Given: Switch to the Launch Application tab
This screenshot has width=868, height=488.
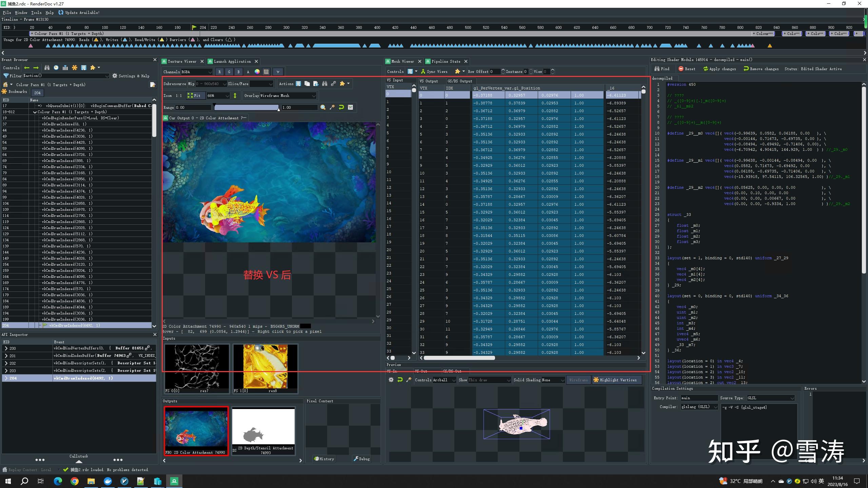Looking at the screenshot, I should point(232,61).
